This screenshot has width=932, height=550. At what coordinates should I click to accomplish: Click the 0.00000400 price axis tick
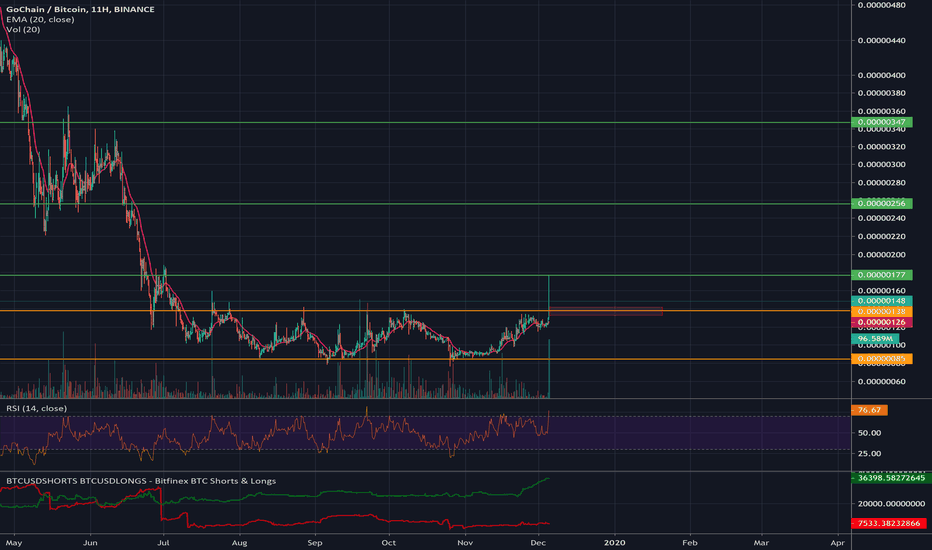[x=881, y=75]
